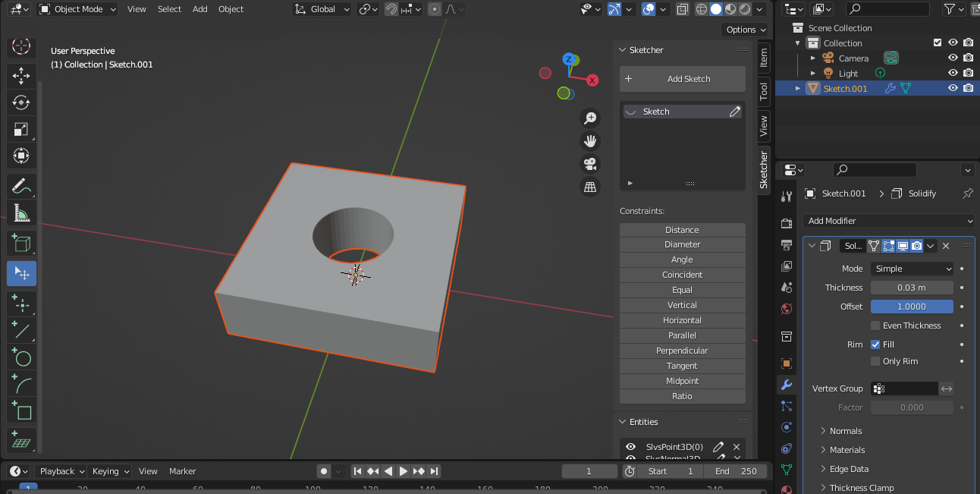Open the Global transform orientation dropdown
The width and height of the screenshot is (980, 494).
click(x=322, y=9)
